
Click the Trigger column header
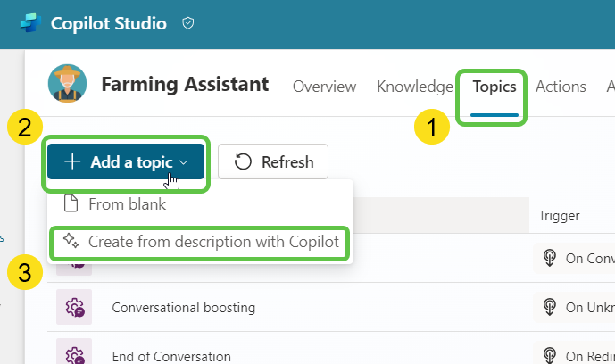pos(559,216)
